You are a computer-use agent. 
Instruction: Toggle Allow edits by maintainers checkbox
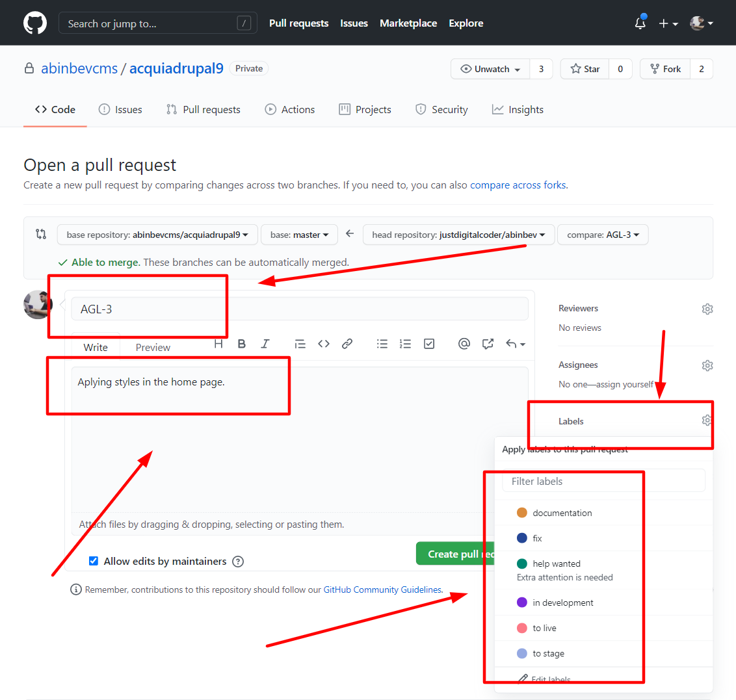pyautogui.click(x=94, y=561)
